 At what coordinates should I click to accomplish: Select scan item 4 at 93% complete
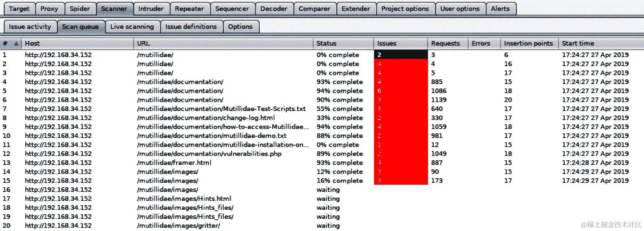[322, 82]
